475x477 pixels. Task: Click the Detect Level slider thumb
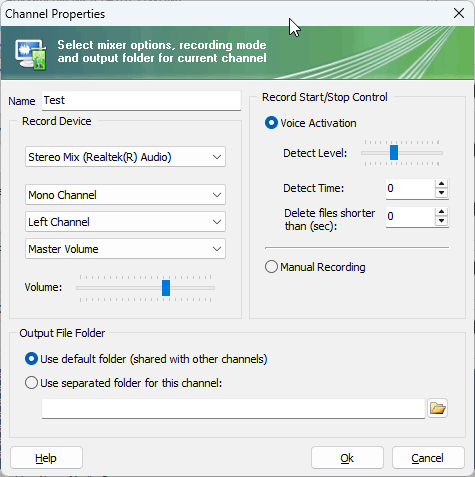(x=394, y=153)
